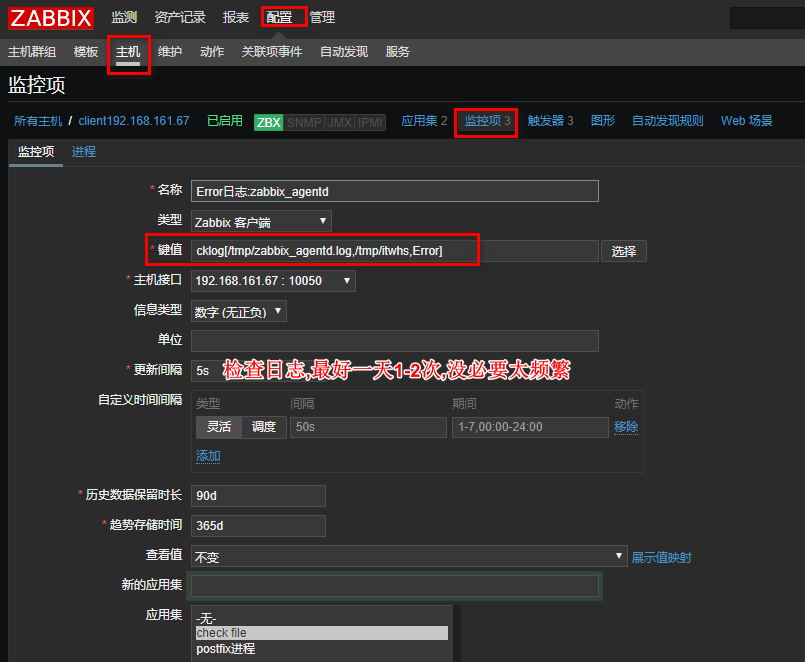Open 触发器 3 link
The width and height of the screenshot is (805, 662).
click(550, 121)
